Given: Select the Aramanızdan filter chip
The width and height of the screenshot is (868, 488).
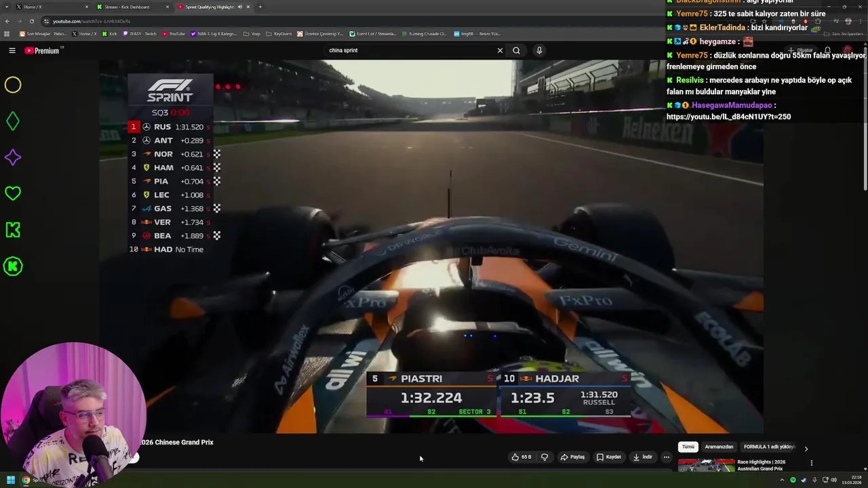Looking at the screenshot, I should (x=719, y=447).
